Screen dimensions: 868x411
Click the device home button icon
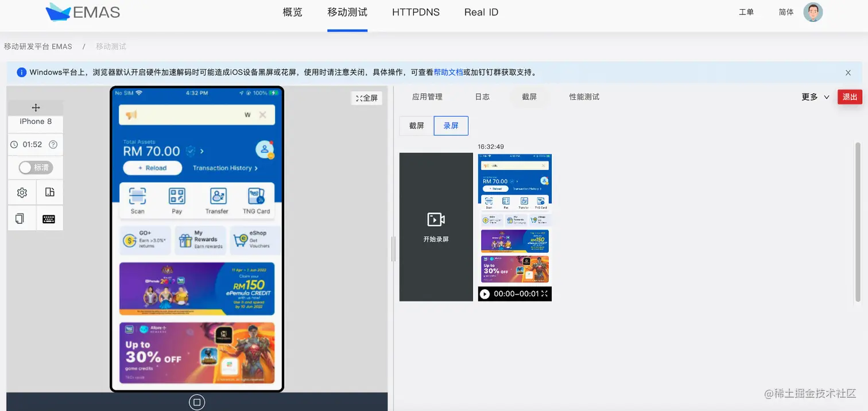[197, 402]
